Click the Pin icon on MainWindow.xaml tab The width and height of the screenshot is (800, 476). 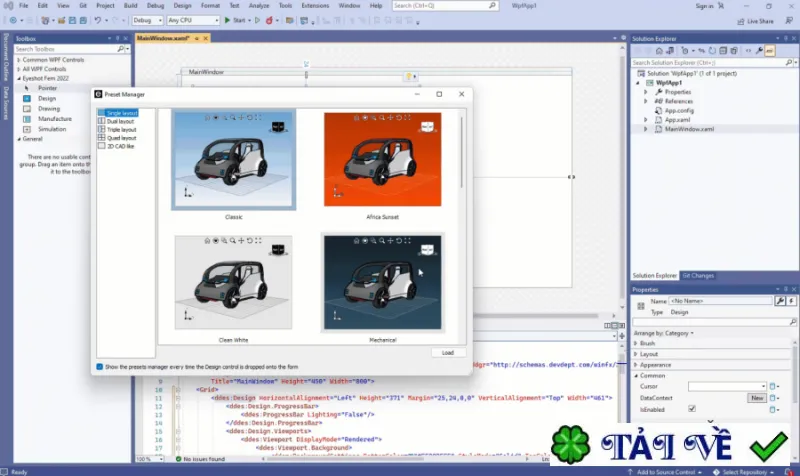[x=196, y=38]
